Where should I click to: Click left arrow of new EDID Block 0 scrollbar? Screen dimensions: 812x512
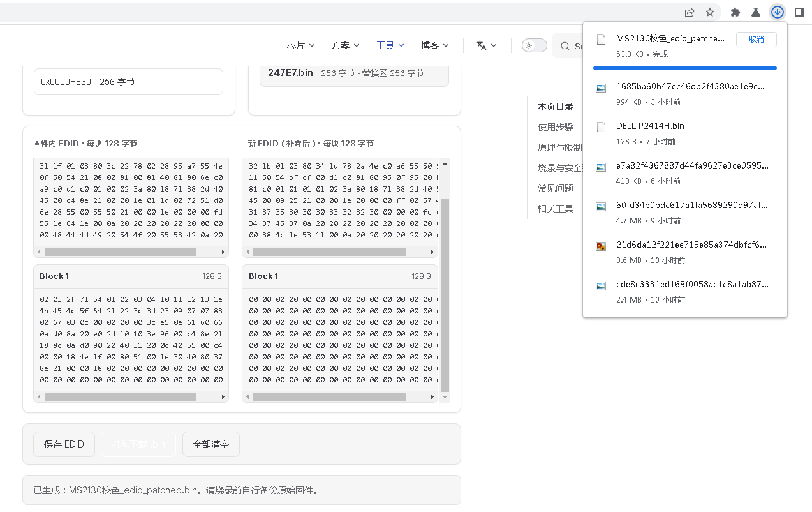coord(247,252)
